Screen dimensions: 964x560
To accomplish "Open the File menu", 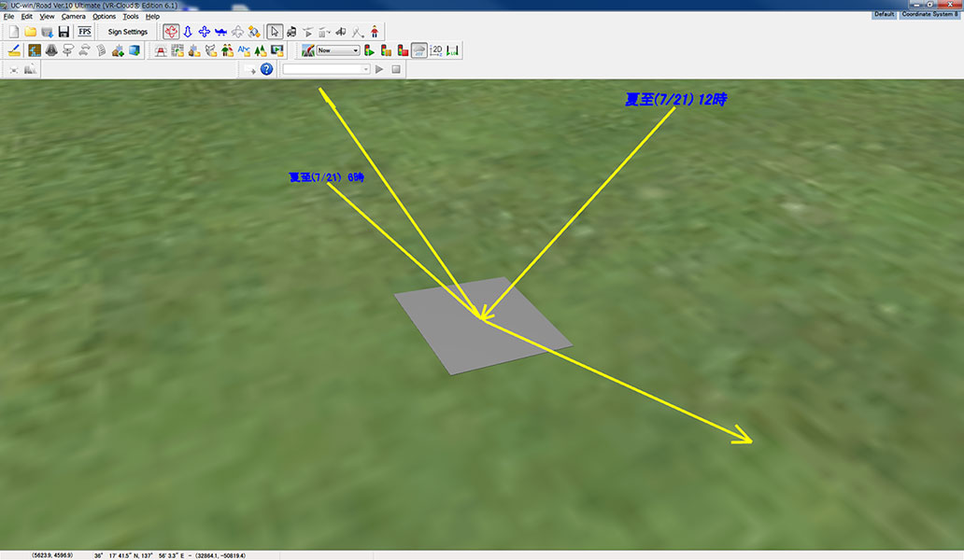I will click(x=8, y=17).
